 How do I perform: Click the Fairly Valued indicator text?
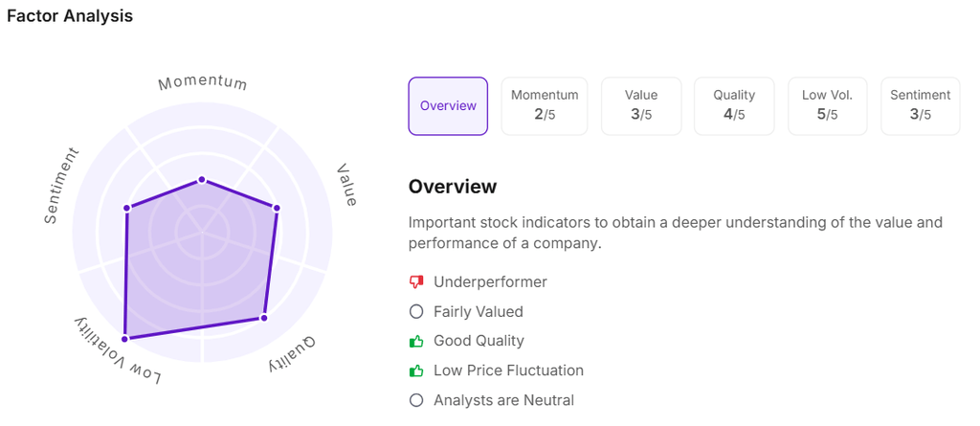(x=478, y=312)
